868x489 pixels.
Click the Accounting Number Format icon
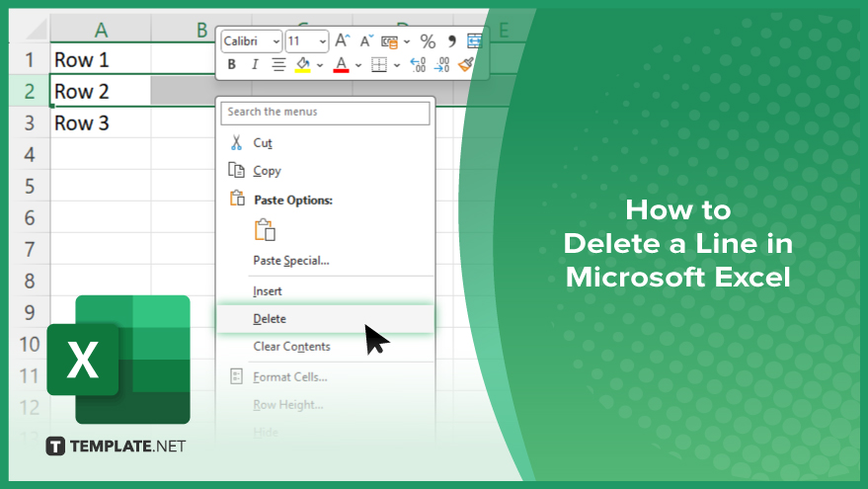click(x=390, y=41)
